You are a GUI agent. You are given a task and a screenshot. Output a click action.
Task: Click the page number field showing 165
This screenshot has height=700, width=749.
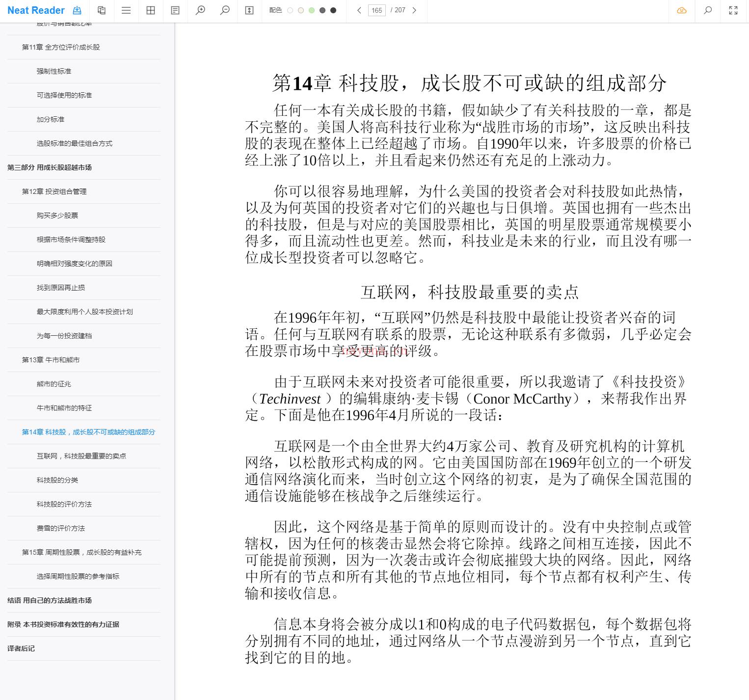(x=377, y=10)
